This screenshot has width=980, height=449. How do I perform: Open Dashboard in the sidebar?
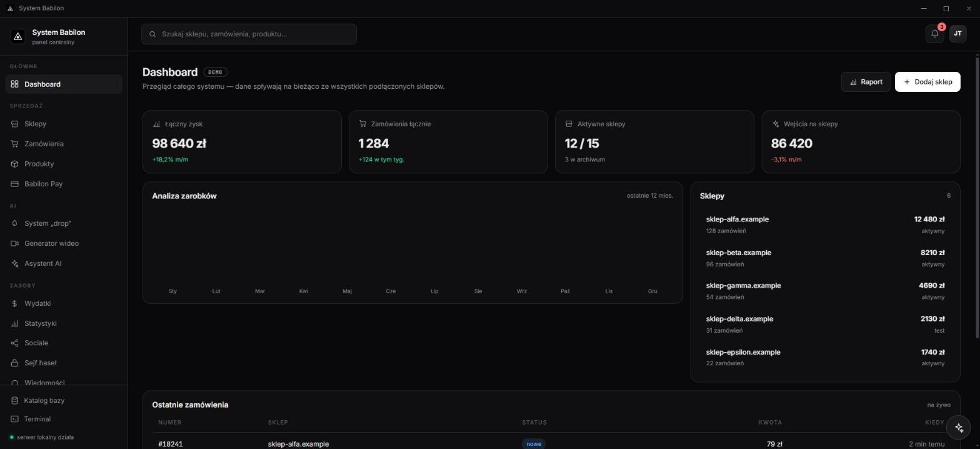tap(64, 84)
